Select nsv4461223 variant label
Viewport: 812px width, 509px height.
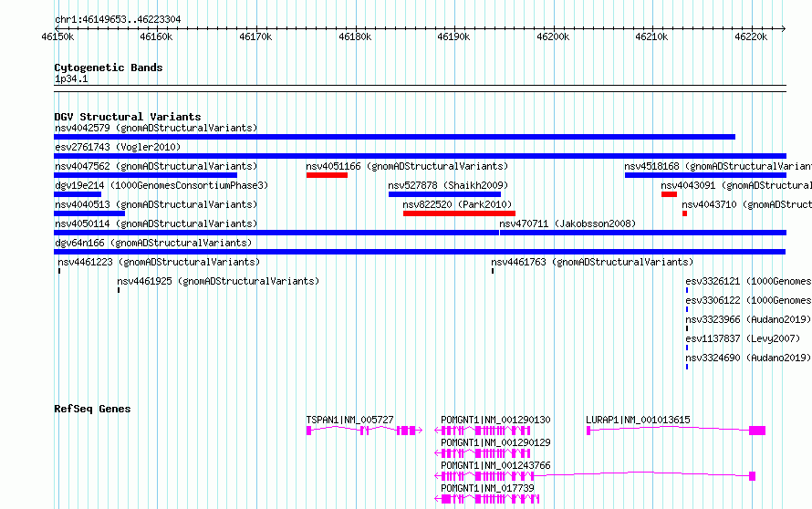pos(159,262)
